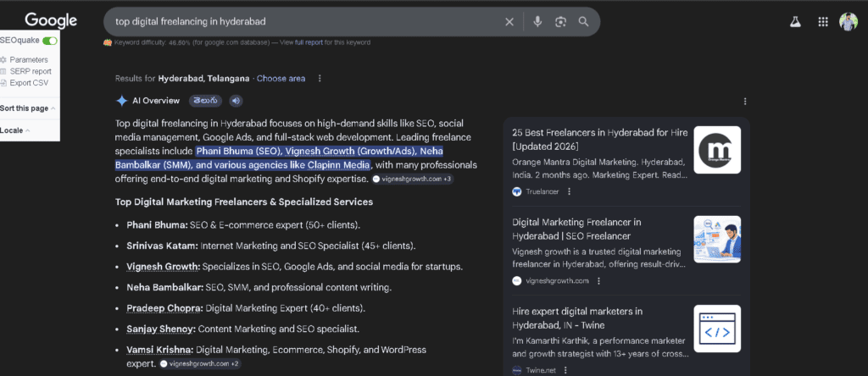The image size is (868, 376).
Task: Click the Orange Mantra thumbnail
Action: [x=717, y=150]
